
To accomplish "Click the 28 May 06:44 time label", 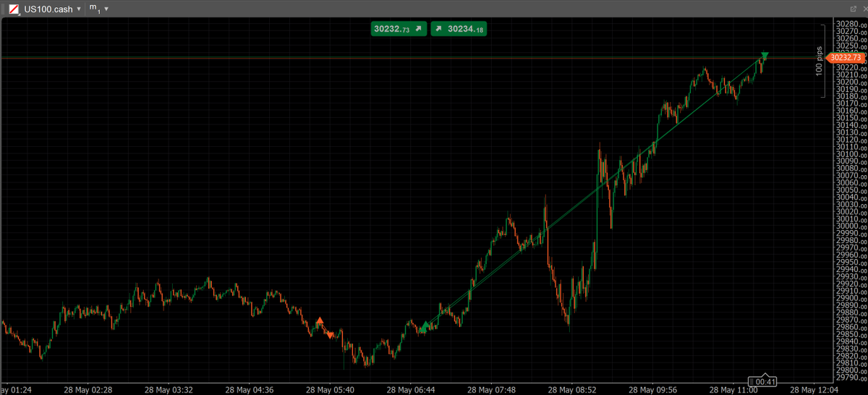I will coord(409,389).
